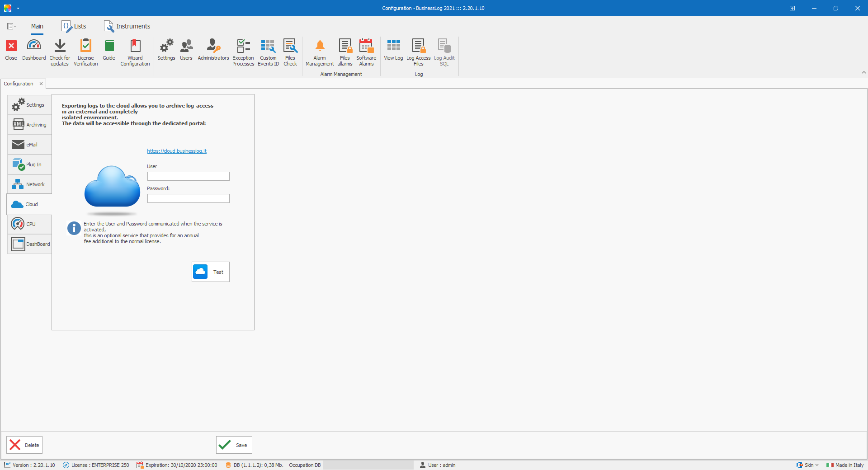The image size is (868, 470).
Task: Open the green Guide book icon
Action: point(109,46)
